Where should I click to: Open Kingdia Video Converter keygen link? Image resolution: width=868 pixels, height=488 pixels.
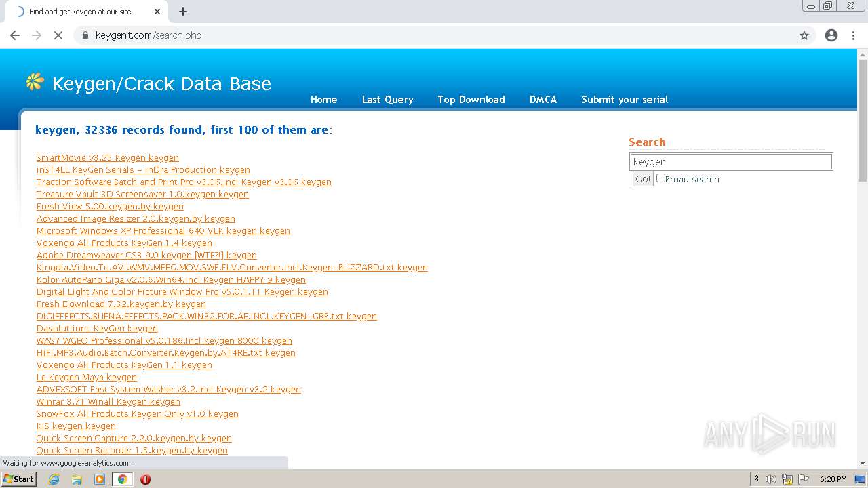coord(232,267)
